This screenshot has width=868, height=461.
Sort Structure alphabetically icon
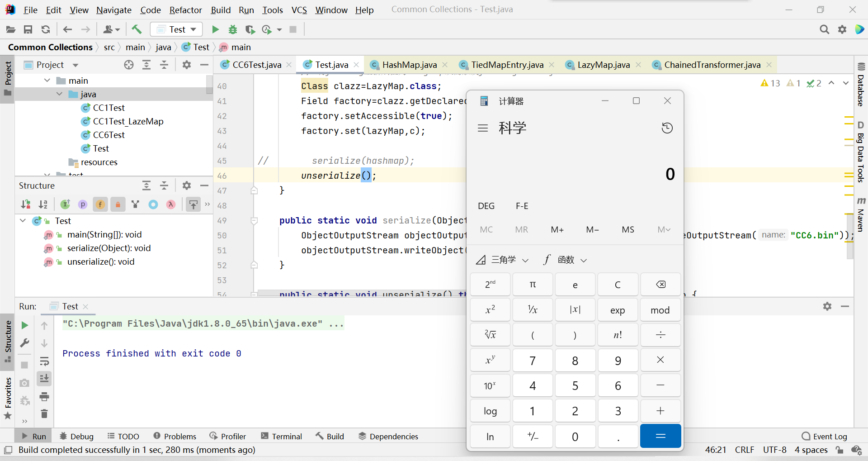[x=43, y=204]
